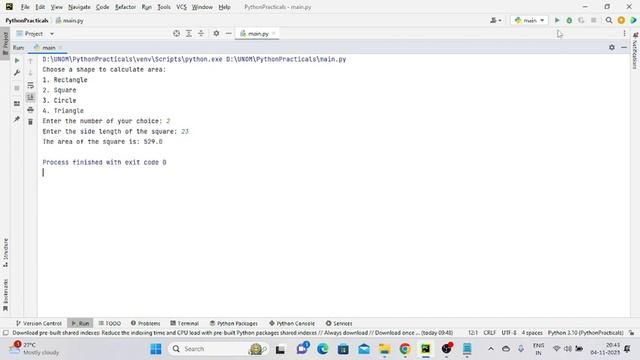Viewport: 640px width, 360px height.
Task: Close the main run tab
Action: point(61,48)
